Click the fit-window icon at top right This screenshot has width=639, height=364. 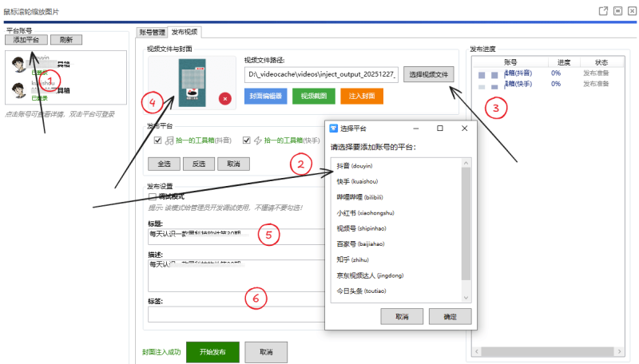[x=617, y=11]
